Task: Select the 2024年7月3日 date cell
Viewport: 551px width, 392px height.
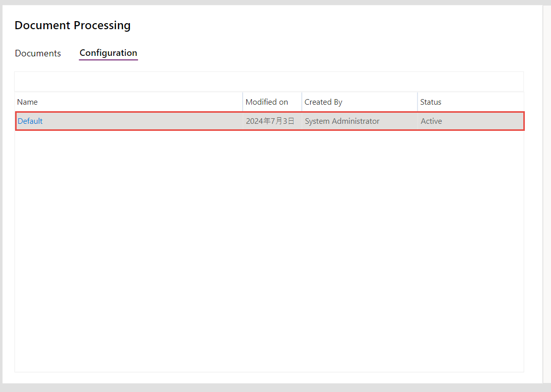Action: click(270, 121)
